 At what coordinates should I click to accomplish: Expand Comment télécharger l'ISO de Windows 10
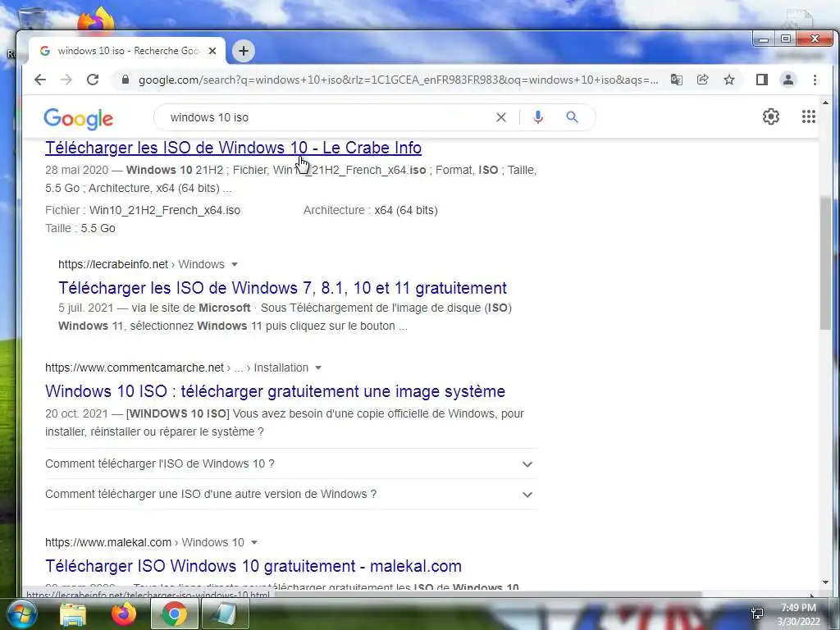pos(291,464)
